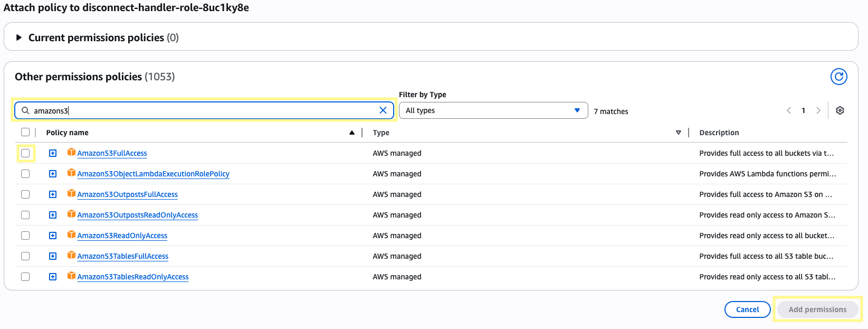868x329 pixels.
Task: Toggle the select-all policies header checkbox
Action: point(25,132)
